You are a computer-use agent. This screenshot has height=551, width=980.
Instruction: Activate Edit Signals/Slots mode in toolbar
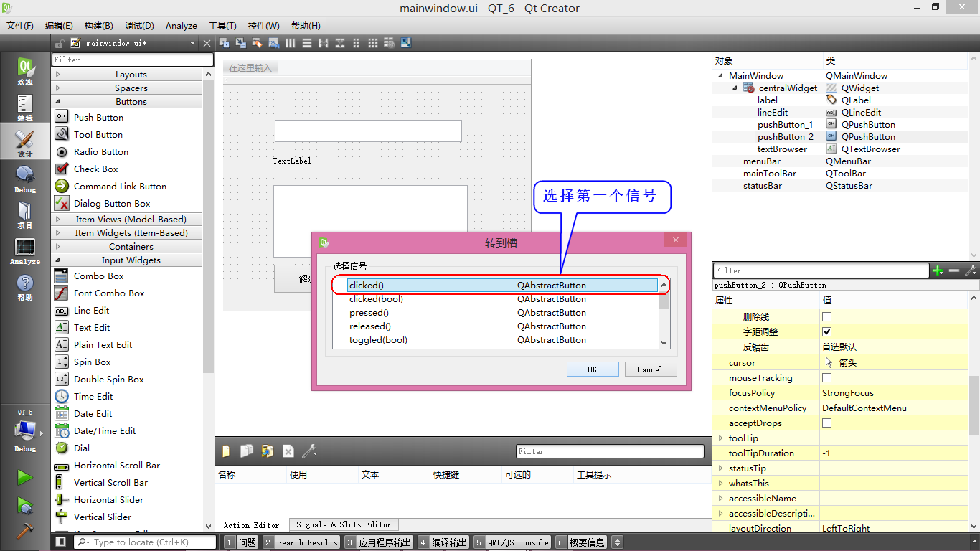(x=240, y=43)
